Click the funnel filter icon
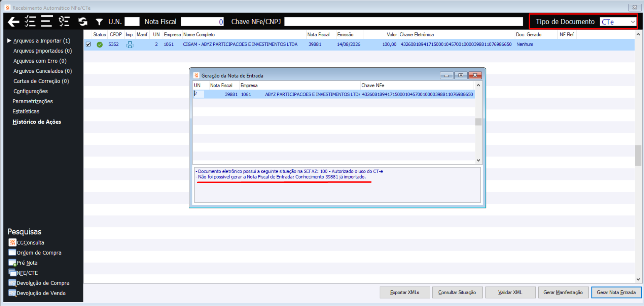The image size is (644, 306). coord(99,22)
